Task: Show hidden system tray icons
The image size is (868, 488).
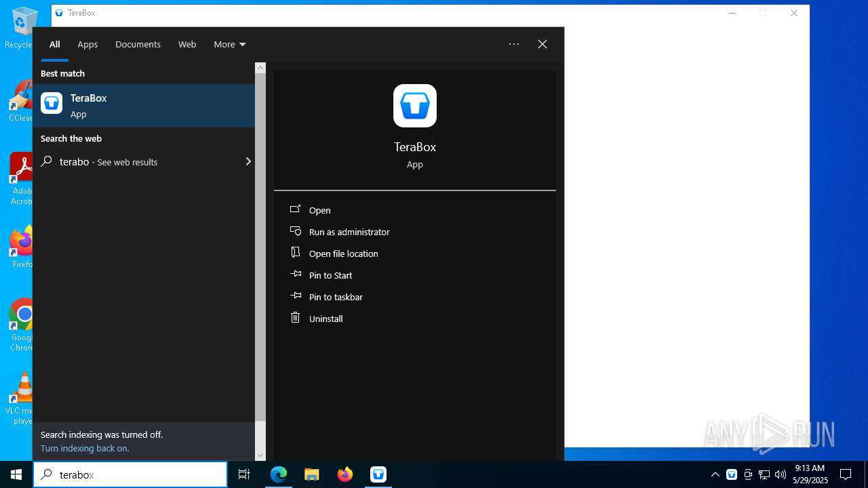Action: pyautogui.click(x=715, y=474)
